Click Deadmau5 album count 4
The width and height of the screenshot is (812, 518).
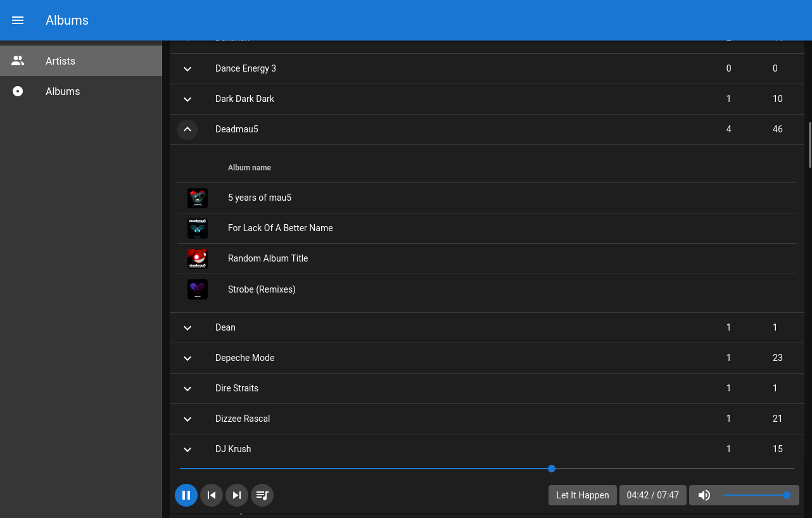728,129
